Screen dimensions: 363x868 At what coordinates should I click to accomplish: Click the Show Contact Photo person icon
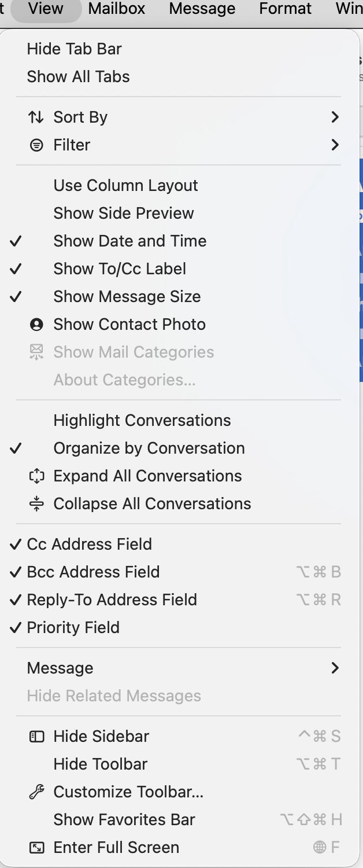click(x=36, y=324)
